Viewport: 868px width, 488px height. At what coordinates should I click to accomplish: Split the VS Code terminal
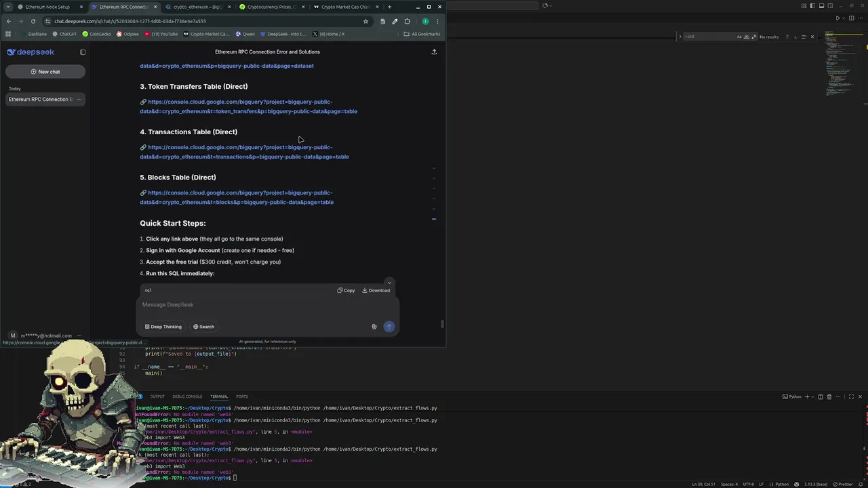(821, 396)
